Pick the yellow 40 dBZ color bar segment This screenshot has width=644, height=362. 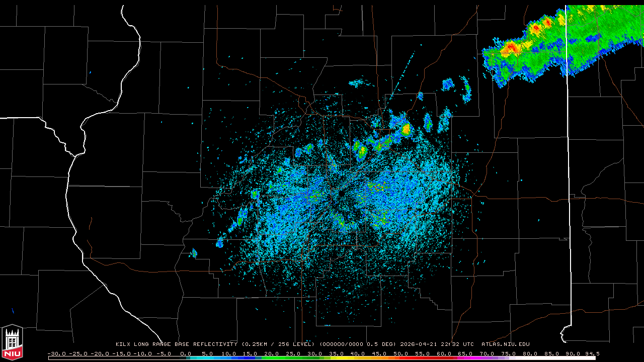click(358, 358)
